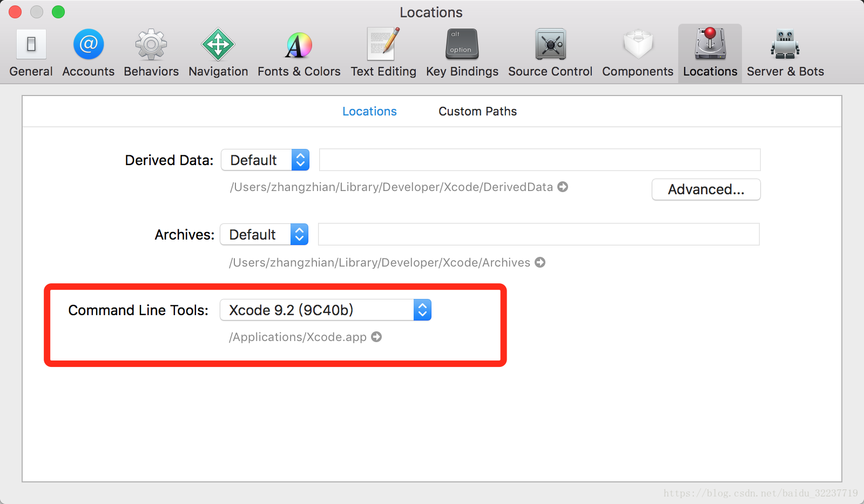The width and height of the screenshot is (864, 504).
Task: Open the Source Control pane
Action: click(550, 53)
